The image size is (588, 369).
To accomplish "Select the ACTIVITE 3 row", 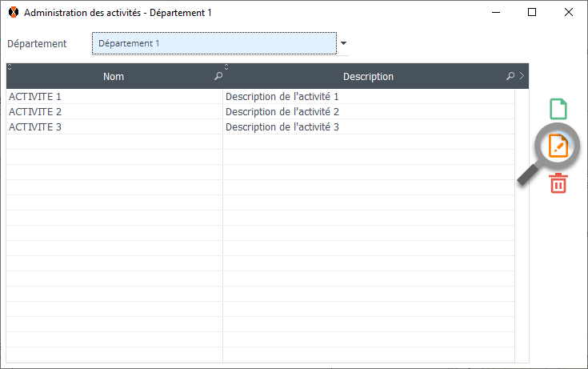I will [x=114, y=127].
